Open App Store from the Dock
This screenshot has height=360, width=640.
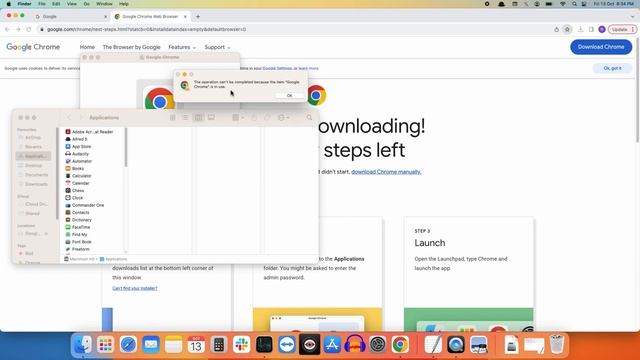tap(332, 344)
